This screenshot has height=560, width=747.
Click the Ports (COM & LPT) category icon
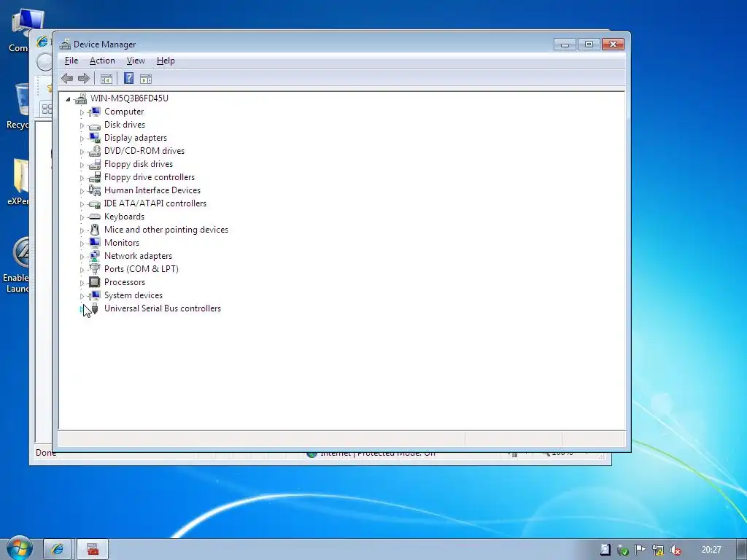point(94,269)
